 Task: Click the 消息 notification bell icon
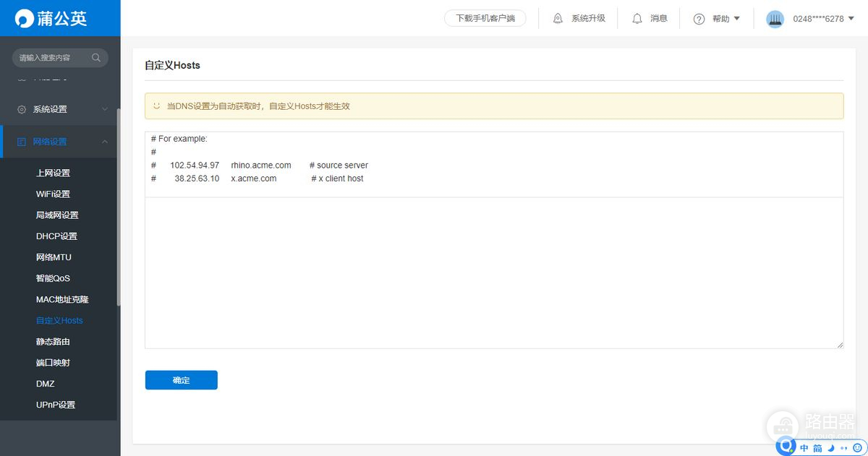[x=637, y=19]
